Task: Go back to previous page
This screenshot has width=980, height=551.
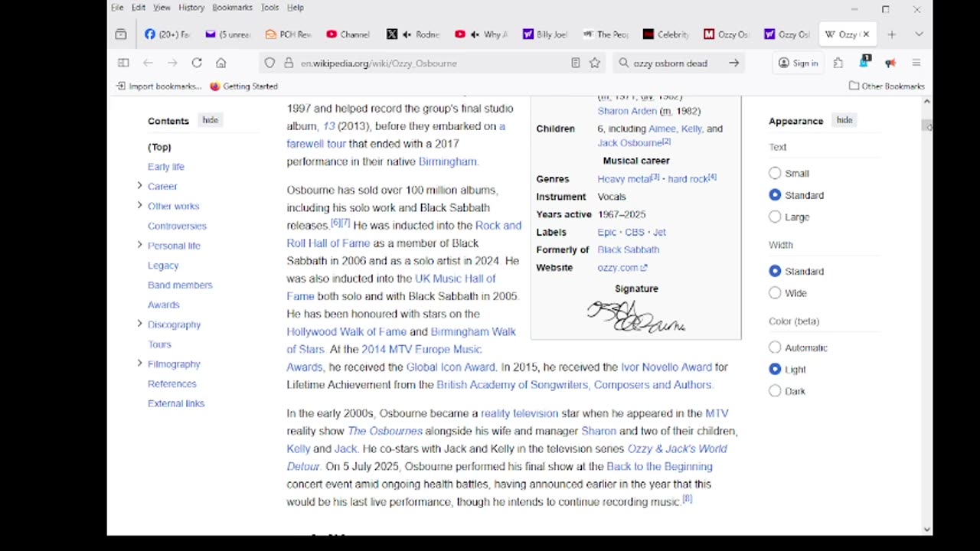Action: pyautogui.click(x=149, y=63)
